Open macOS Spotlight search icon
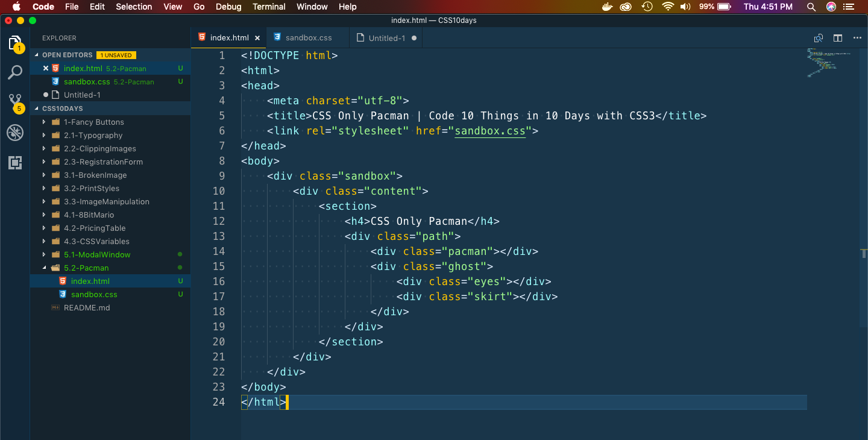Screen dimensions: 868x440 (x=811, y=7)
